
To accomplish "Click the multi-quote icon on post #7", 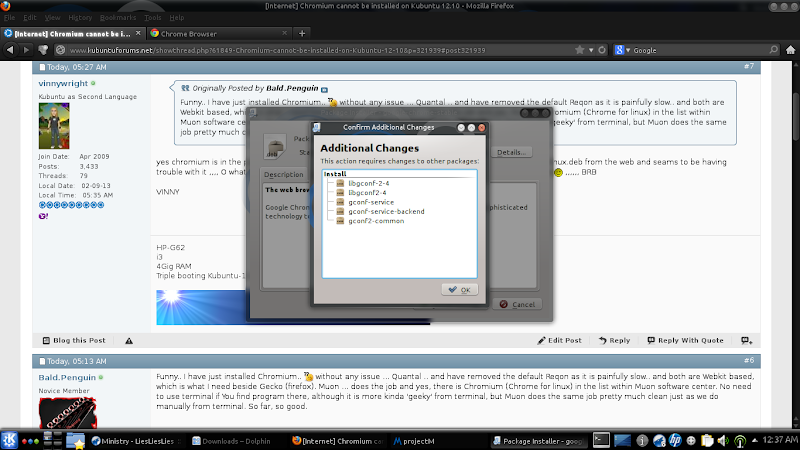I will click(746, 340).
